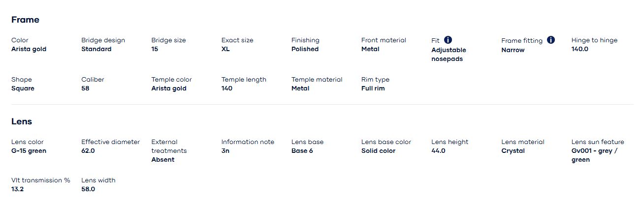Viewport: 644px width, 203px height.
Task: Select the Exact size XL value
Action: click(x=225, y=49)
